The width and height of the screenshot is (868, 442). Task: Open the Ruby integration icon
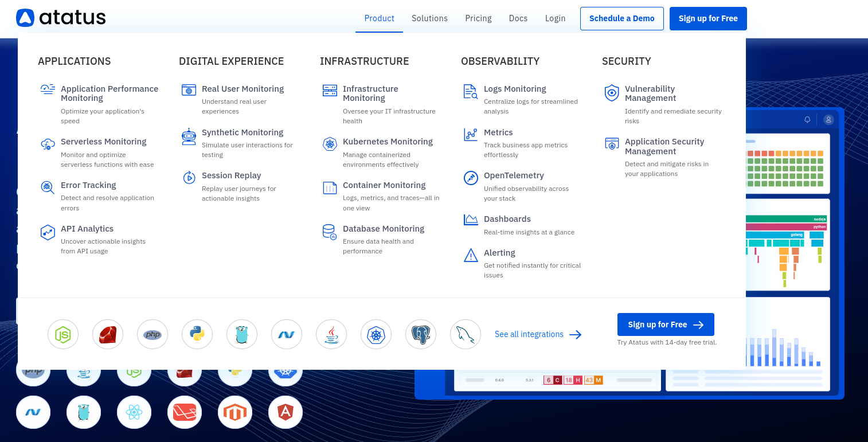(x=107, y=334)
